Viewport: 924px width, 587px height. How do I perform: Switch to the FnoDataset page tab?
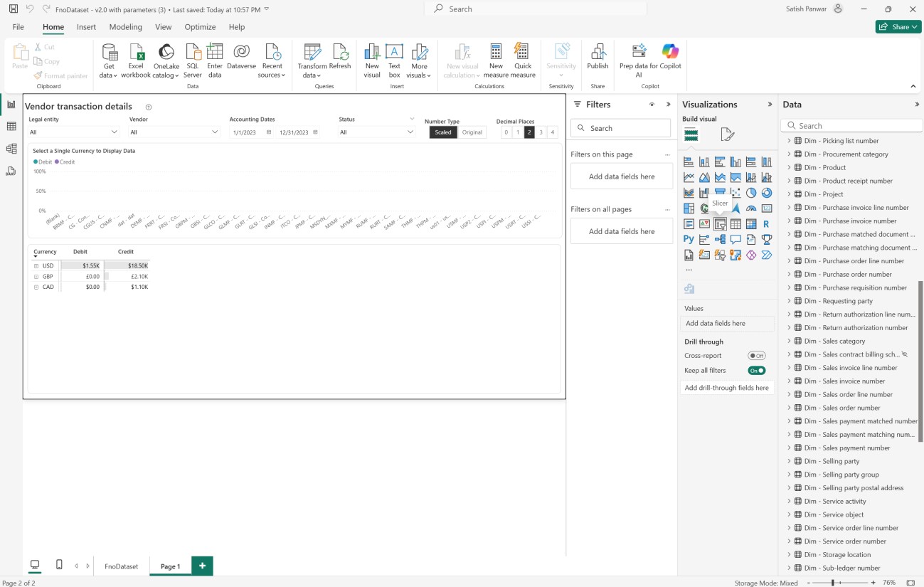121,566
